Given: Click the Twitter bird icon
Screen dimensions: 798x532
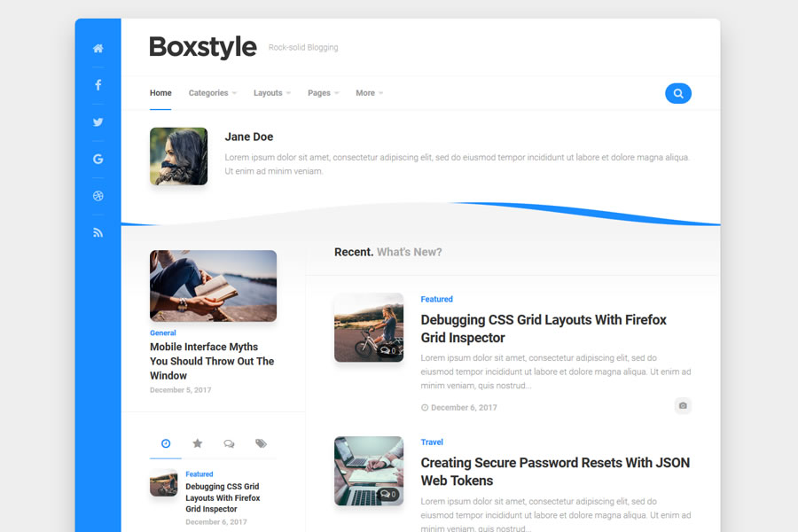Looking at the screenshot, I should (x=98, y=122).
